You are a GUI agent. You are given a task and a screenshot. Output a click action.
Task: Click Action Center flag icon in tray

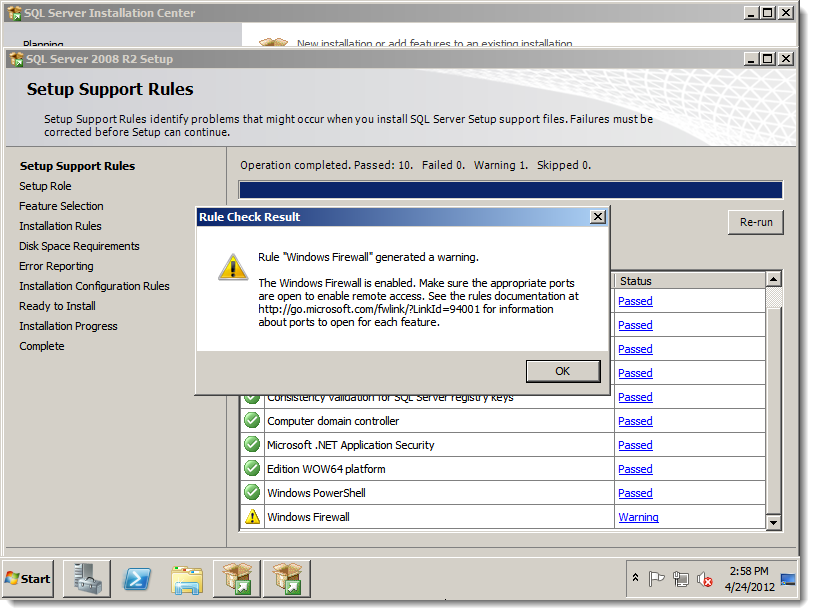coord(656,579)
